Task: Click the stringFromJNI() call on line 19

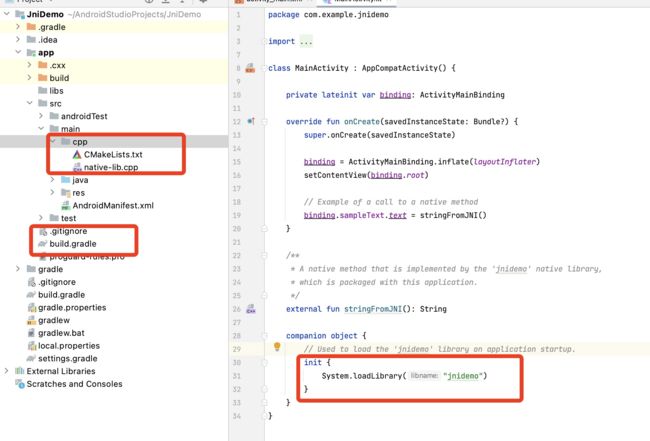Action: (x=453, y=215)
